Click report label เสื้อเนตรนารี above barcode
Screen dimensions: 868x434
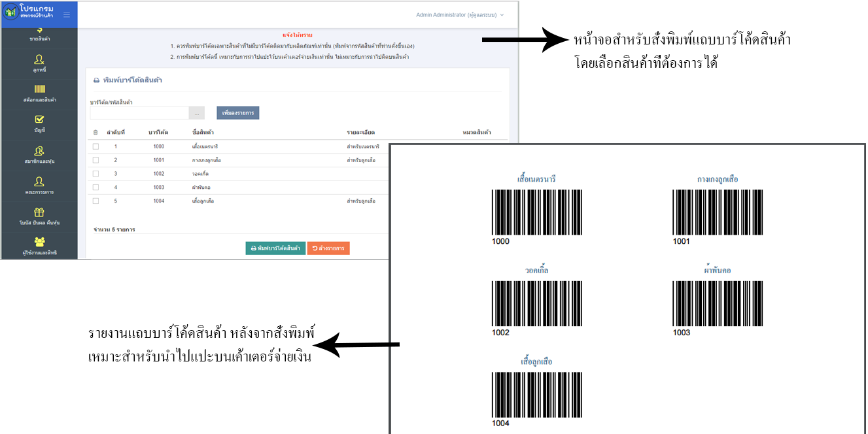tap(536, 179)
